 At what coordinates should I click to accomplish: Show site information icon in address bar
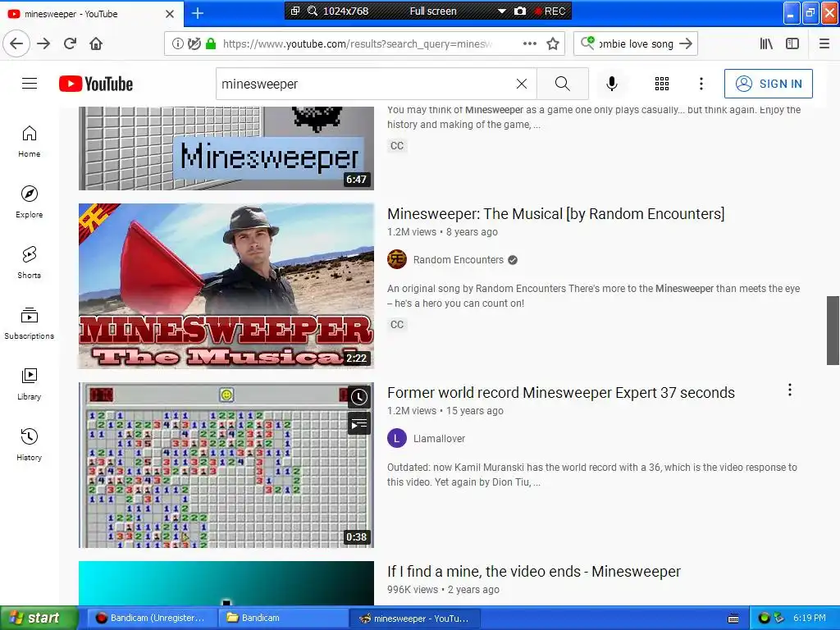coord(177,43)
